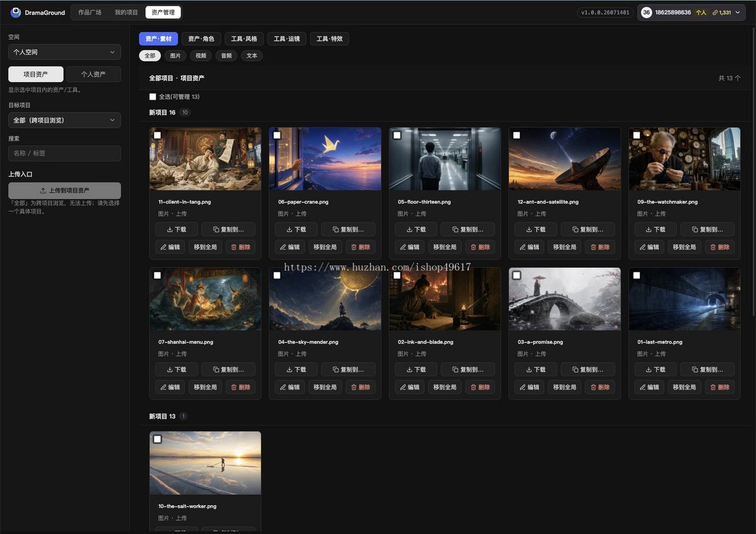This screenshot has height=534, width=756.
Task: Check the 07-shanhai-menu.png thumbnail checkbox
Action: (x=157, y=275)
